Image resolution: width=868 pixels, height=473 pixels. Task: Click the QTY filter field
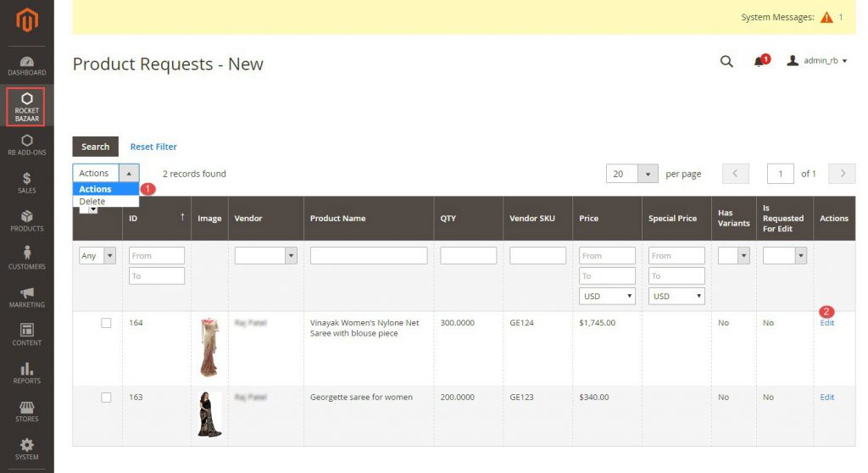(468, 255)
